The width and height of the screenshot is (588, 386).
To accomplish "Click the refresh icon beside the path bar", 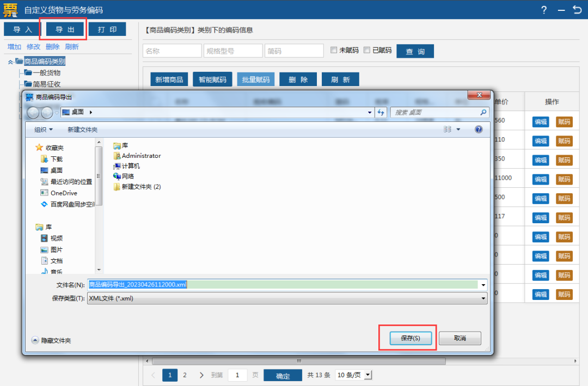I will point(381,112).
